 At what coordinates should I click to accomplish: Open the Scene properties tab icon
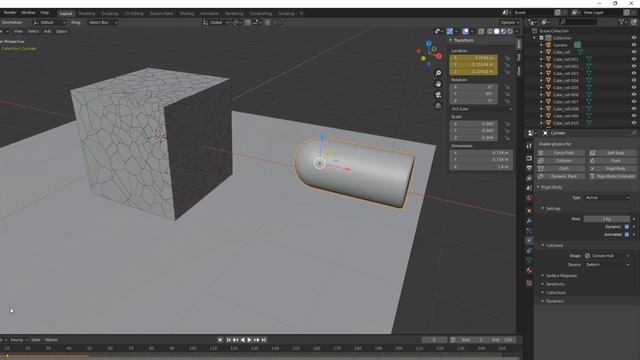[529, 188]
